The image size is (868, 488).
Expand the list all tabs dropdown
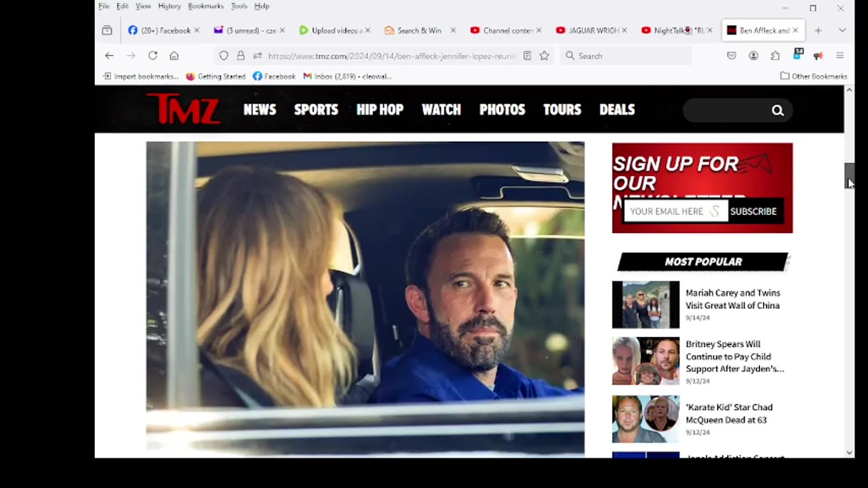[x=842, y=30]
